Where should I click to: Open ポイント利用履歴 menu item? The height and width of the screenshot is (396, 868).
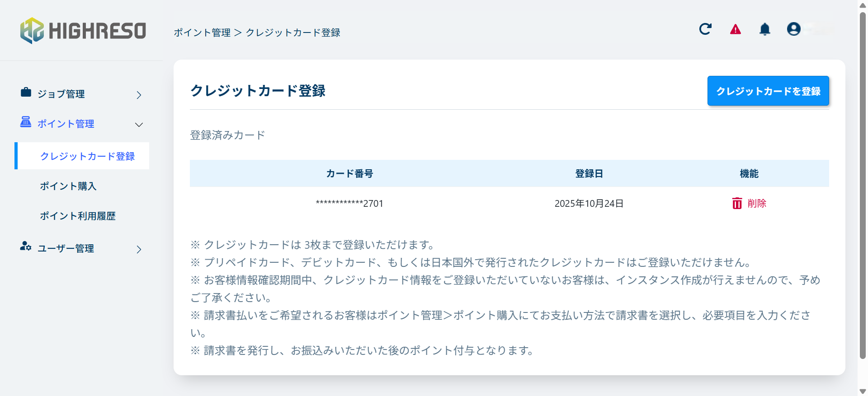[78, 216]
